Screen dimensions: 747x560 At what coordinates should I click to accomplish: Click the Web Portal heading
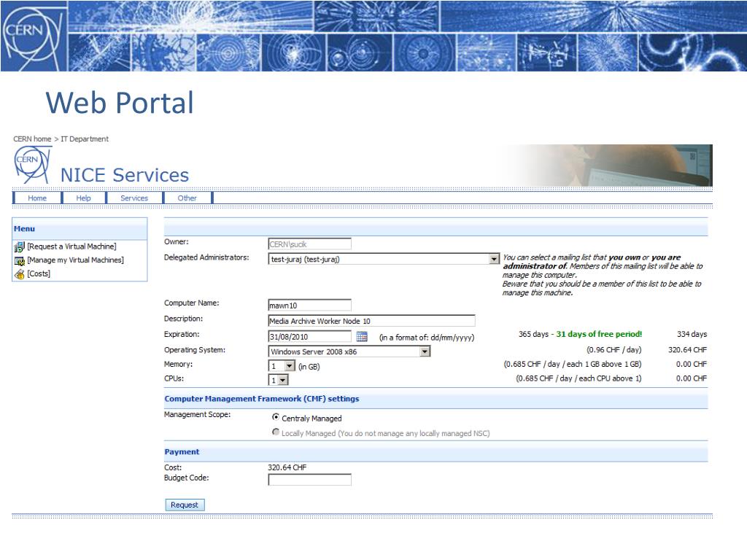click(x=120, y=102)
